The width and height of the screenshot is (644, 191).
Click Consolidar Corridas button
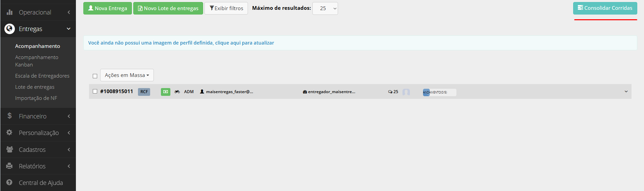[605, 8]
